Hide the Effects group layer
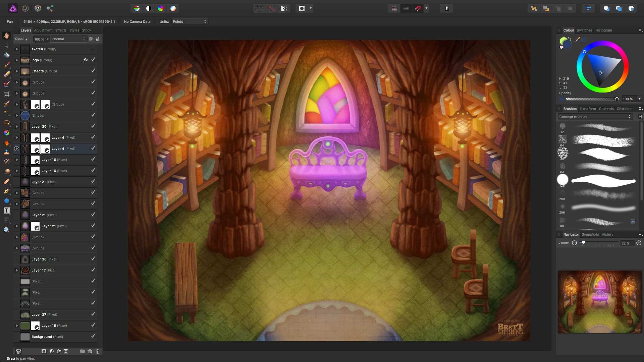Image resolution: width=644 pixels, height=362 pixels. (93, 71)
